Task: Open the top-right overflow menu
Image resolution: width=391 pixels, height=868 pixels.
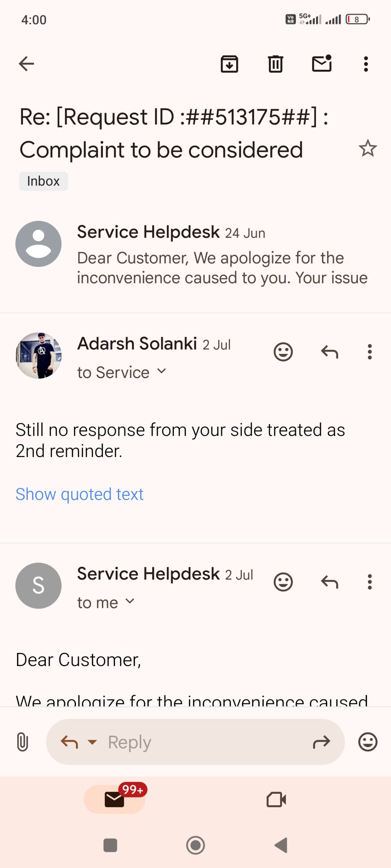Action: (x=366, y=64)
